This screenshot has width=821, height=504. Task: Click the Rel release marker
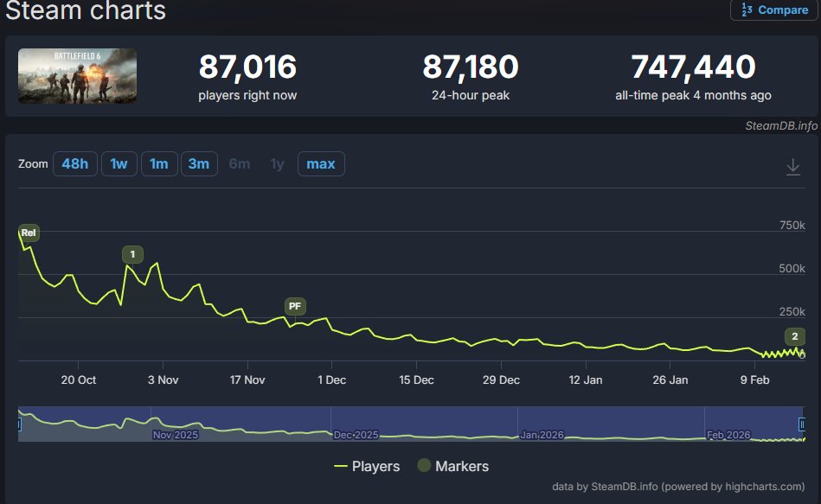29,233
